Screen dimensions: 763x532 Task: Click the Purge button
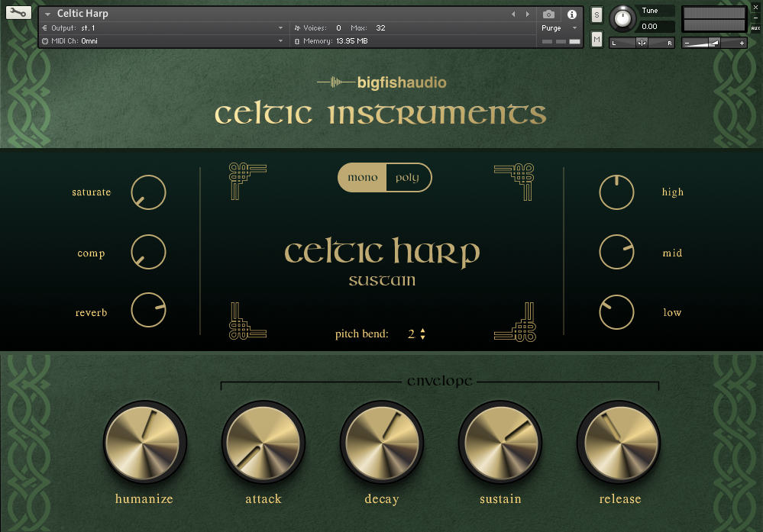[551, 27]
